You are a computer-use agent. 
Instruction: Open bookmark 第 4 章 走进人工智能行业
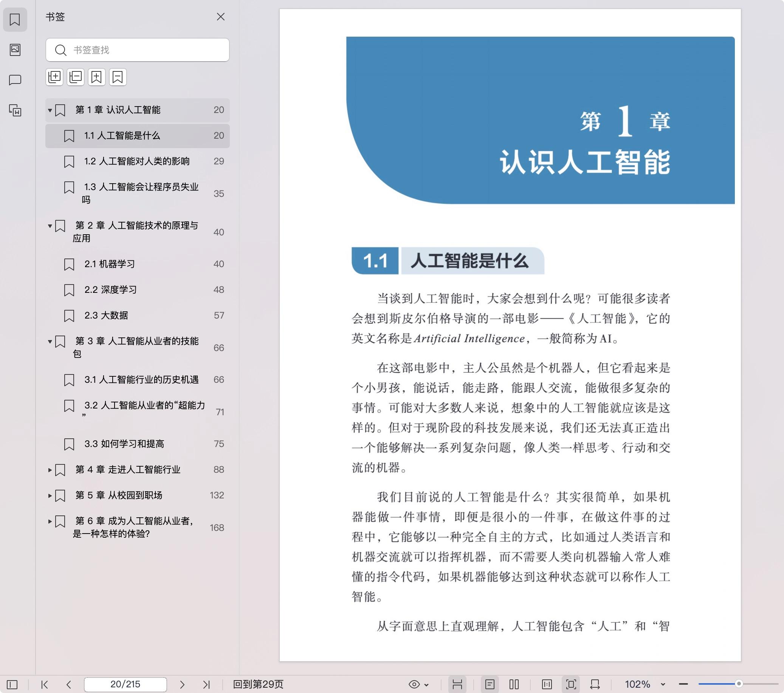tap(137, 469)
